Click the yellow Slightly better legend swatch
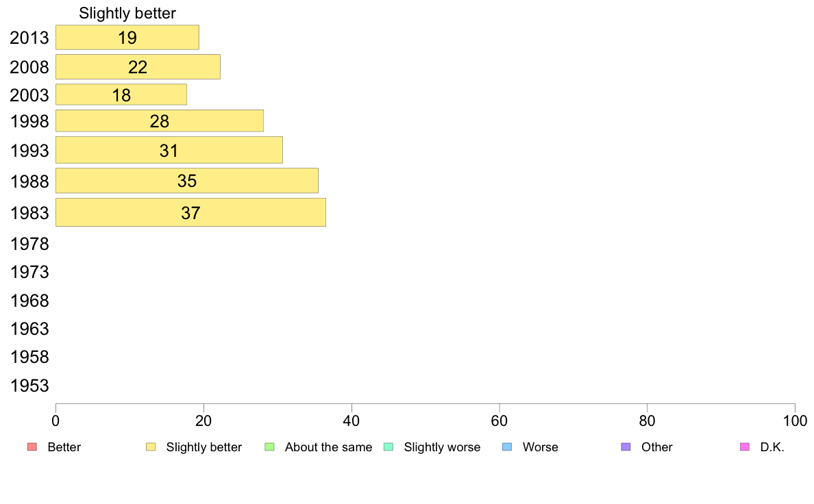This screenshot has height=504, width=814. pyautogui.click(x=151, y=447)
